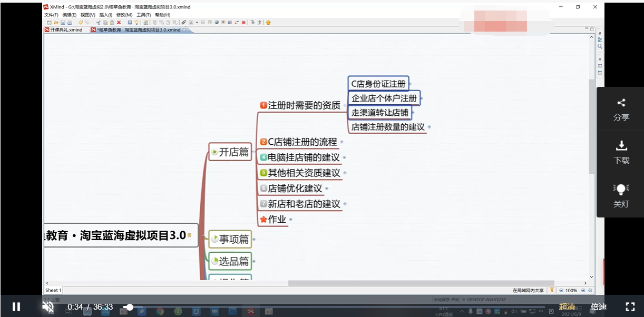Click 在局域网内共享 in status bar
Screen dimensions: 644x317
[529, 291]
